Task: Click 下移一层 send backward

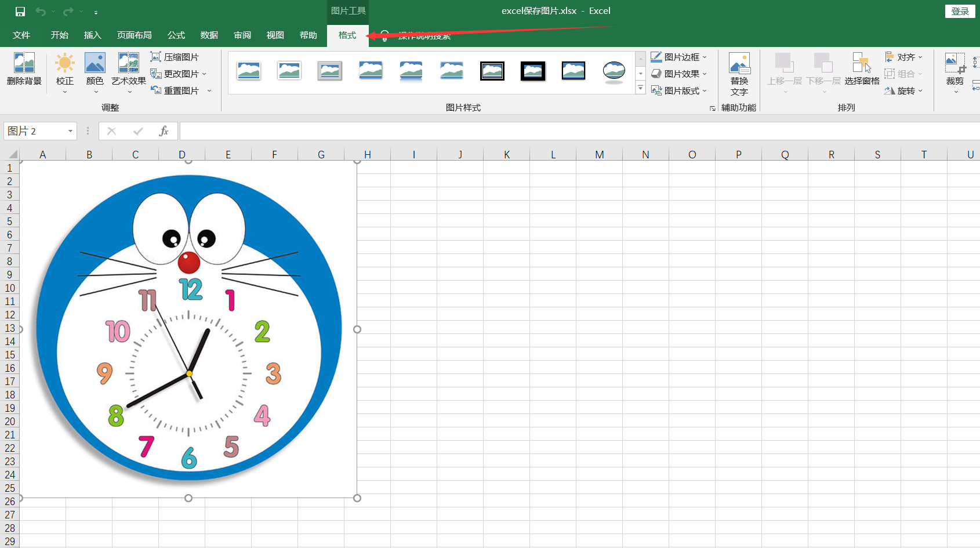Action: click(823, 72)
